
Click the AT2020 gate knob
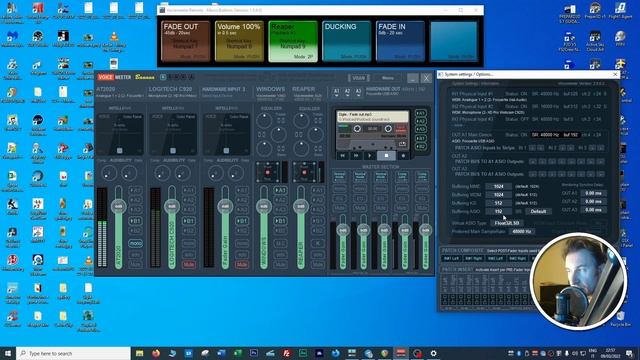[x=129, y=174]
